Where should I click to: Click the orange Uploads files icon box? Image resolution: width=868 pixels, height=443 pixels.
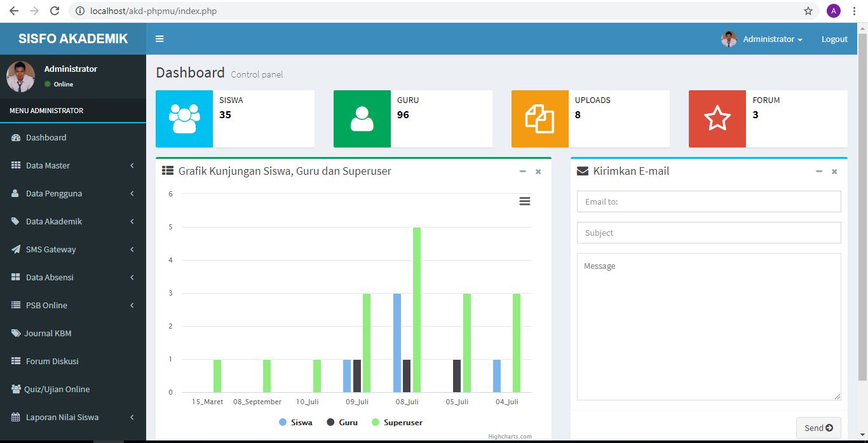point(539,119)
